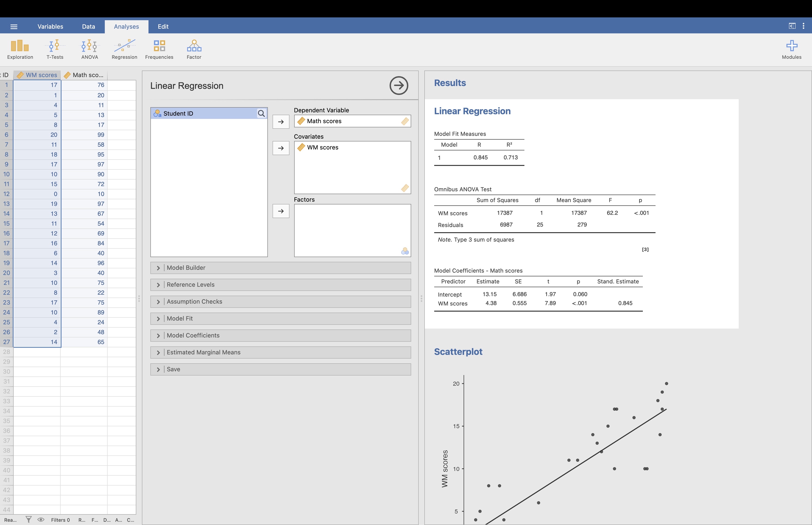Image resolution: width=812 pixels, height=525 pixels.
Task: Click the [3] reference footnote link
Action: 645,250
